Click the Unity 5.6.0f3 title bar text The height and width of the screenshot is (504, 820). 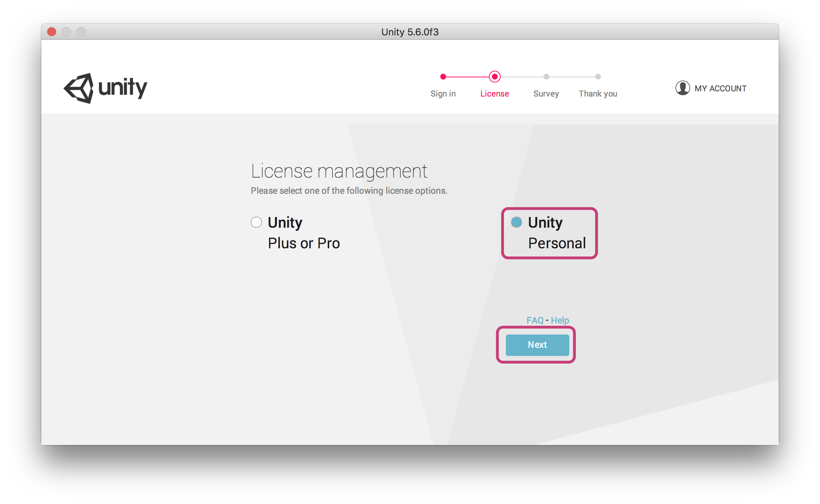pyautogui.click(x=410, y=32)
